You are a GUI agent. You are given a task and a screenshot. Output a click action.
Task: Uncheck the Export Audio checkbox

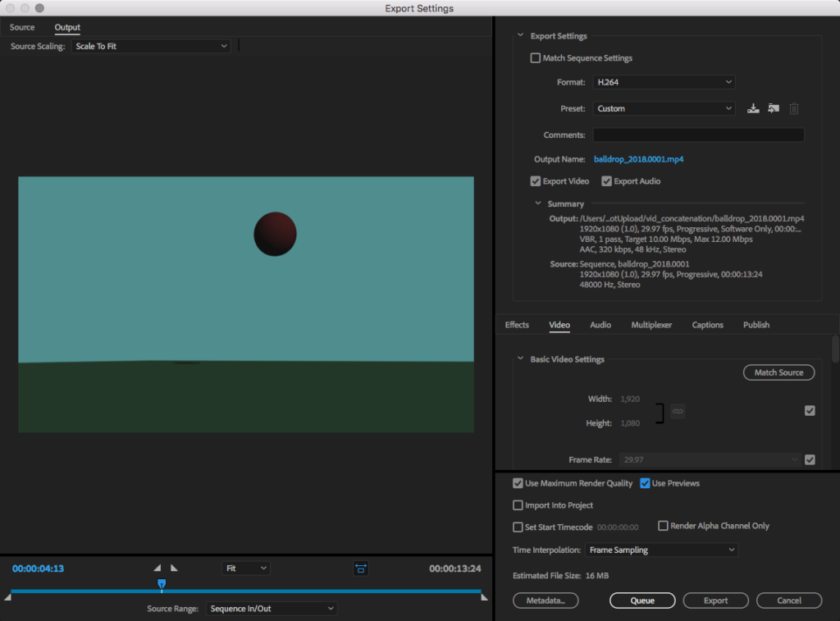pos(607,181)
